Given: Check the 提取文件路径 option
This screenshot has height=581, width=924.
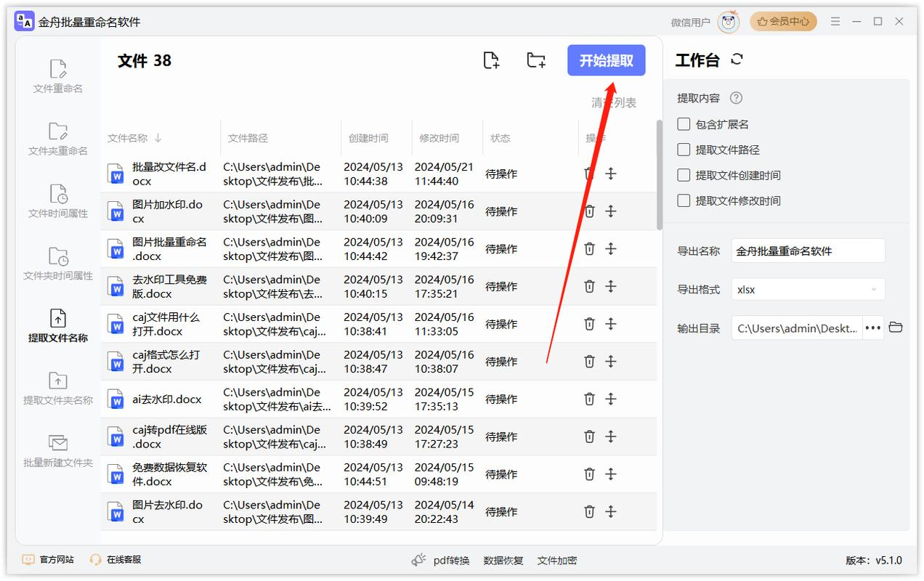Looking at the screenshot, I should [x=684, y=150].
